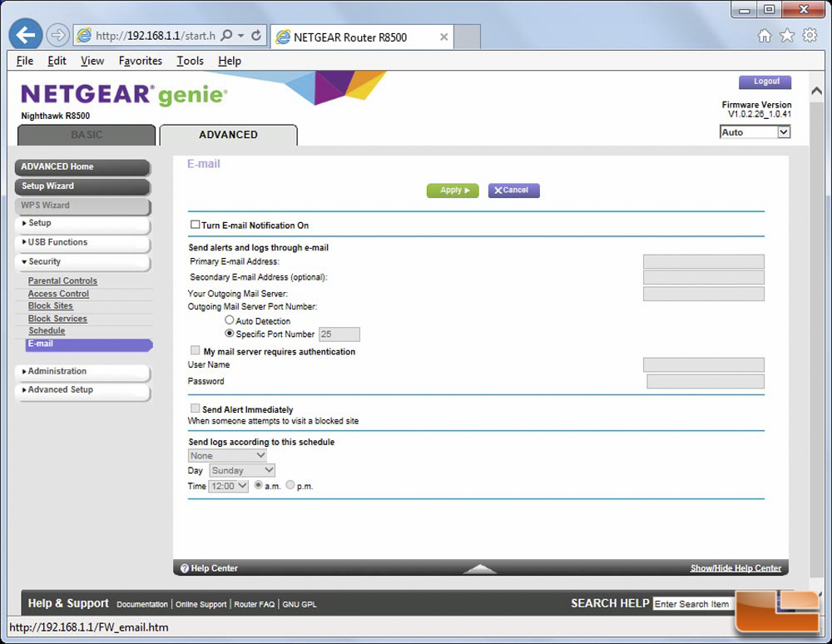Click the port number field showing 25

339,334
